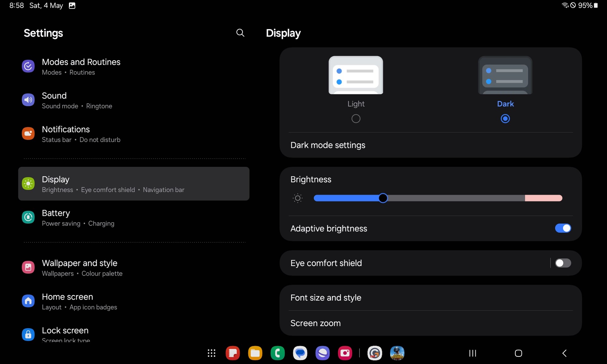Image resolution: width=607 pixels, height=364 pixels.
Task: Tap the brightness sun icon beside slider
Action: 297,198
